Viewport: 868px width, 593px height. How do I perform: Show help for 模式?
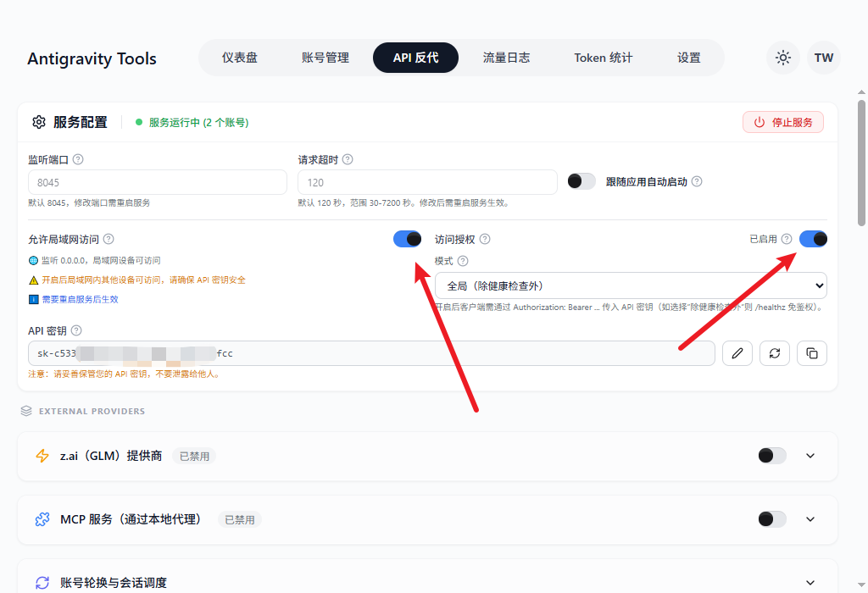coord(463,261)
